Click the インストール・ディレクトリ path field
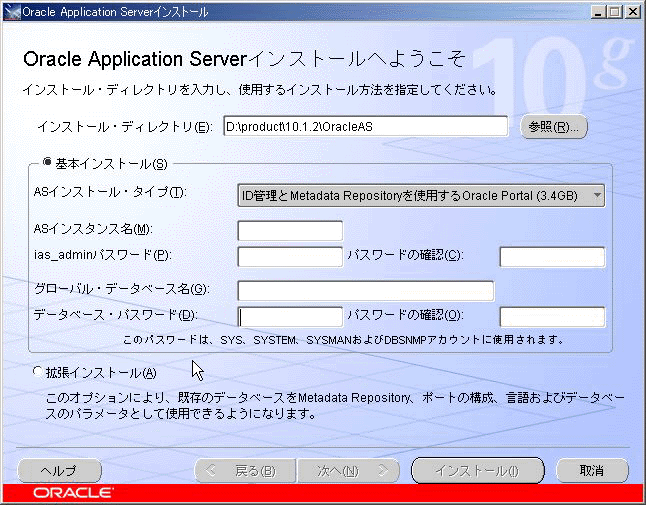 pyautogui.click(x=366, y=126)
